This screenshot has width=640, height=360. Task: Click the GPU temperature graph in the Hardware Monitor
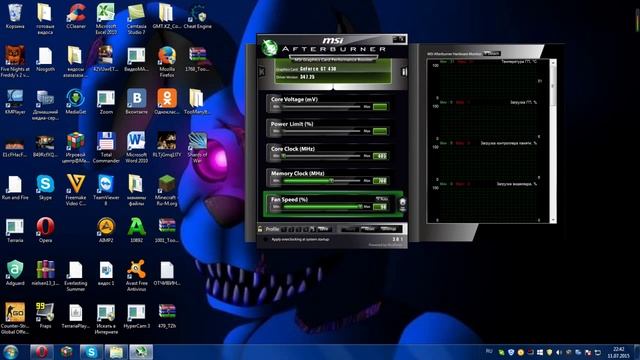pos(488,80)
